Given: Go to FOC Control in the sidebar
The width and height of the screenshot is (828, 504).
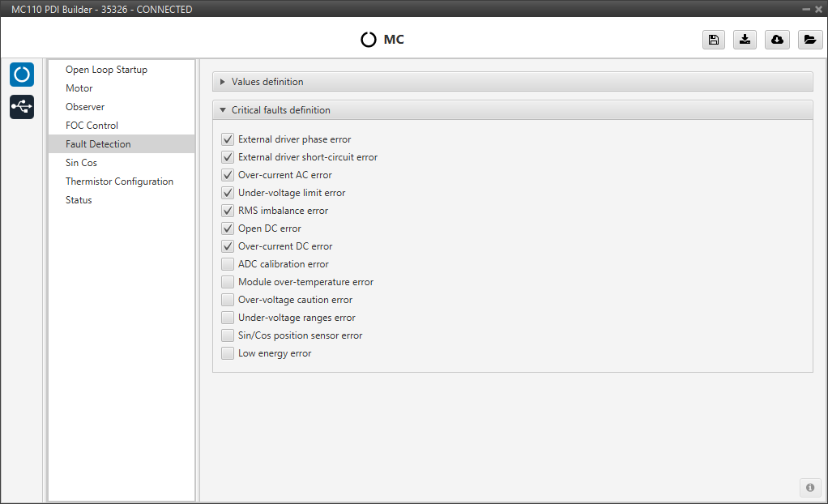Looking at the screenshot, I should click(x=92, y=126).
